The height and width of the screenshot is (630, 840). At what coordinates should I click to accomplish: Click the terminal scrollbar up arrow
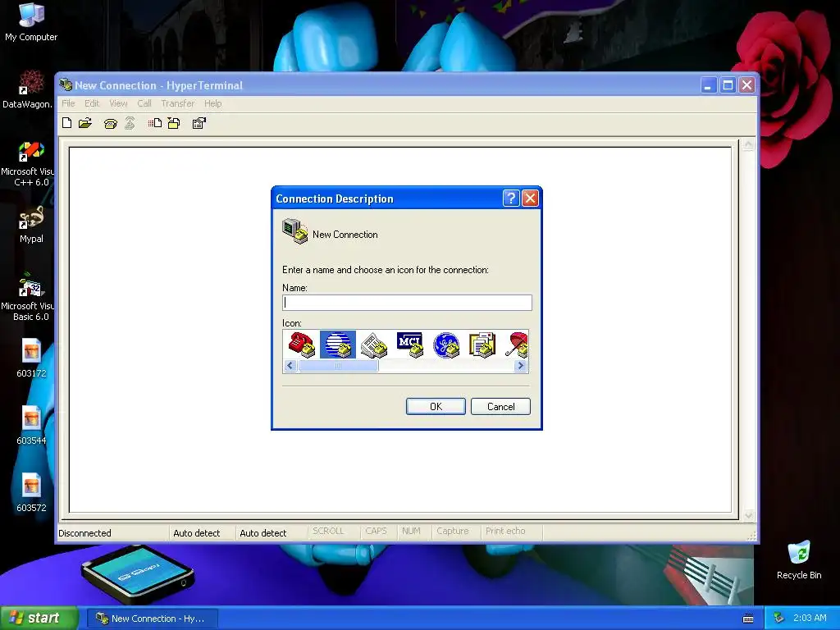[748, 144]
